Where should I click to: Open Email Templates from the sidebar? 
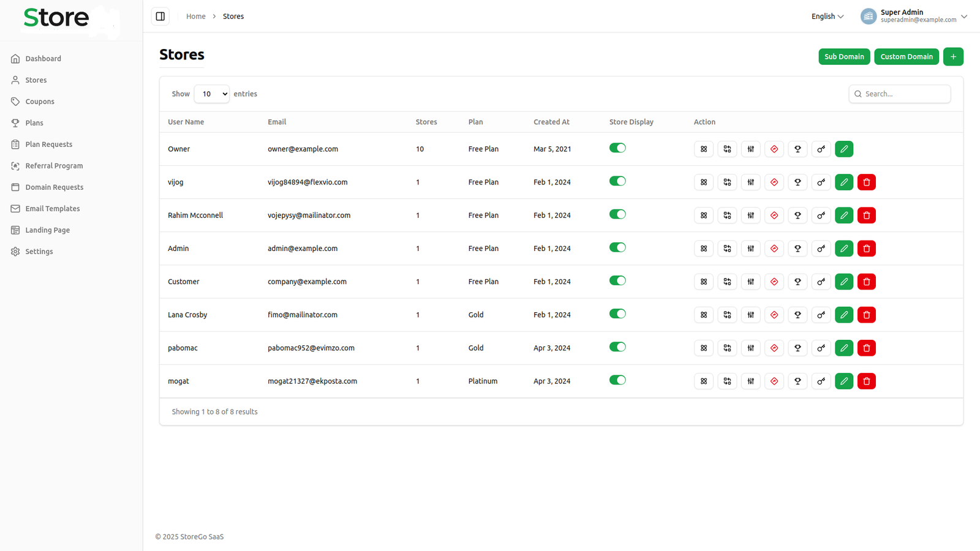pyautogui.click(x=53, y=209)
